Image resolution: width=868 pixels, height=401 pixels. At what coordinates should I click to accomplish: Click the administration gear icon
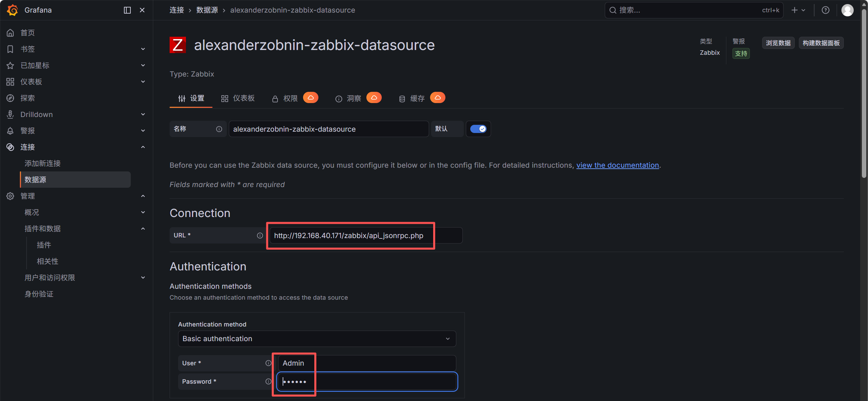point(10,196)
